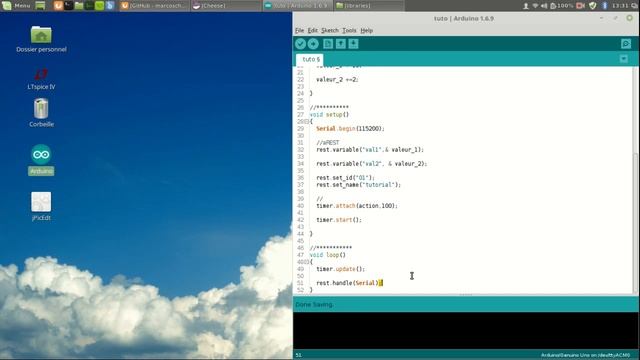Click the user account tray icon
This screenshot has height=360, width=640.
tap(526, 6)
